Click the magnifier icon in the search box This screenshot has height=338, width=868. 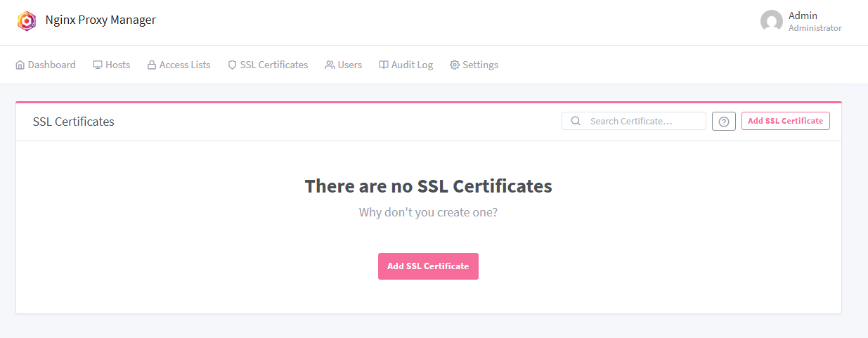(576, 121)
